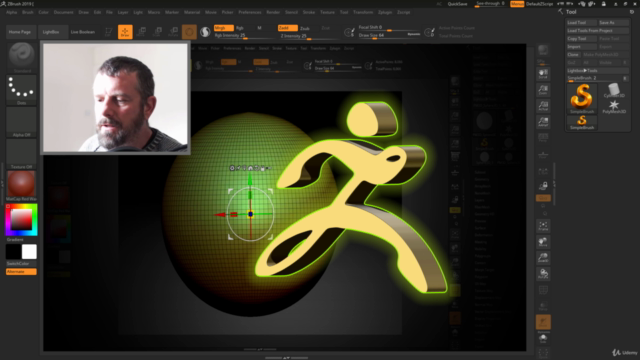Click the local transform lock icon
Screen dimensions: 640x360
pyautogui.click(x=543, y=186)
